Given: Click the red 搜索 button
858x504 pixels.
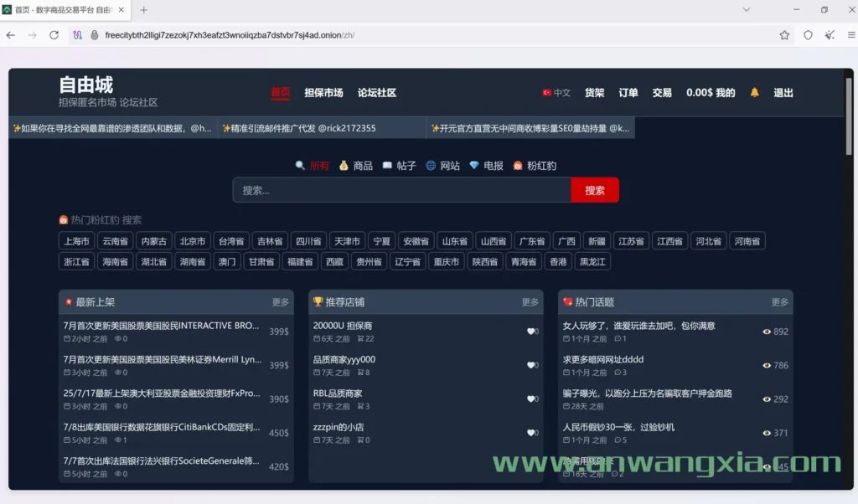Looking at the screenshot, I should 595,190.
